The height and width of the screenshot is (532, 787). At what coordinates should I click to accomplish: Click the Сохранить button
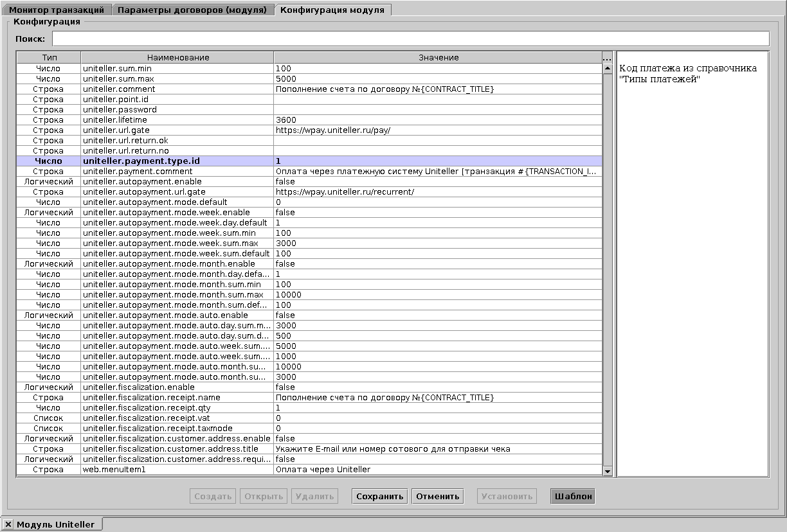click(x=379, y=496)
